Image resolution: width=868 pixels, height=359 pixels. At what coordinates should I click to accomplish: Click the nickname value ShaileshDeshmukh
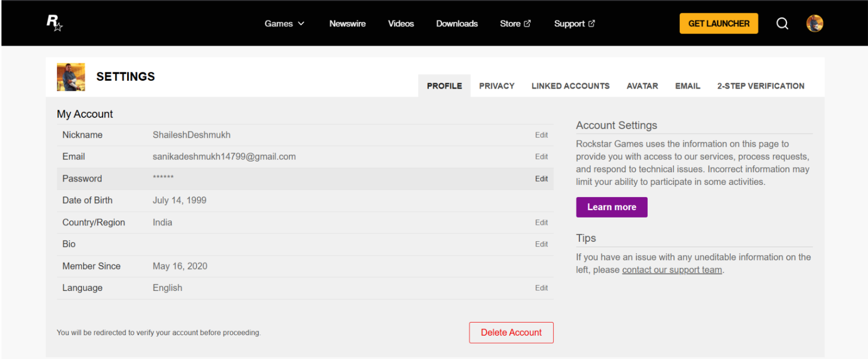click(191, 135)
